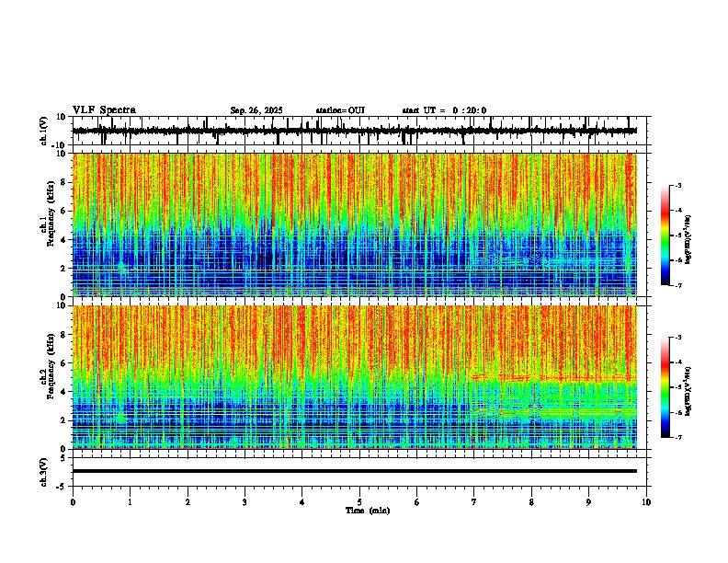Click the ch.1 color bar log(PSD) label

click(x=688, y=240)
